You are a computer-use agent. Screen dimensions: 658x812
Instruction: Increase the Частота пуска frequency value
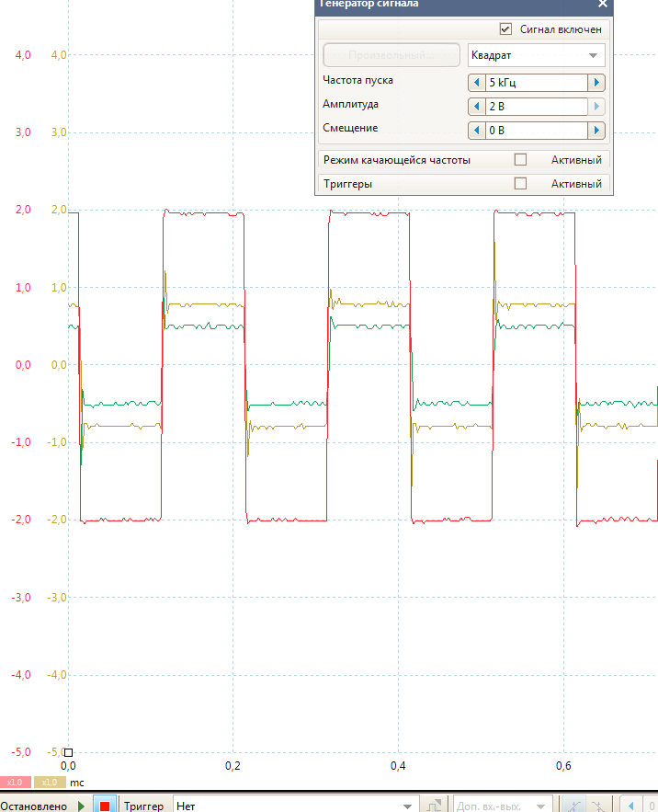coord(596,83)
